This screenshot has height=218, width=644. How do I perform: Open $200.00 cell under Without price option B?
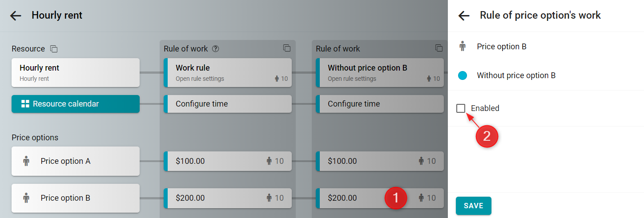[x=380, y=198]
